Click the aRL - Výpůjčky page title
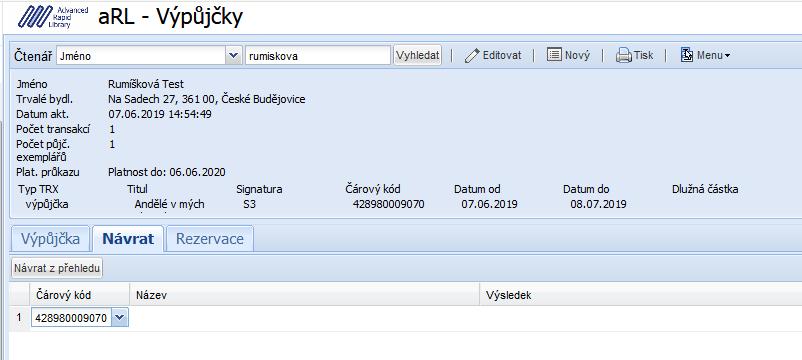This screenshot has height=360, width=802. pos(170,17)
